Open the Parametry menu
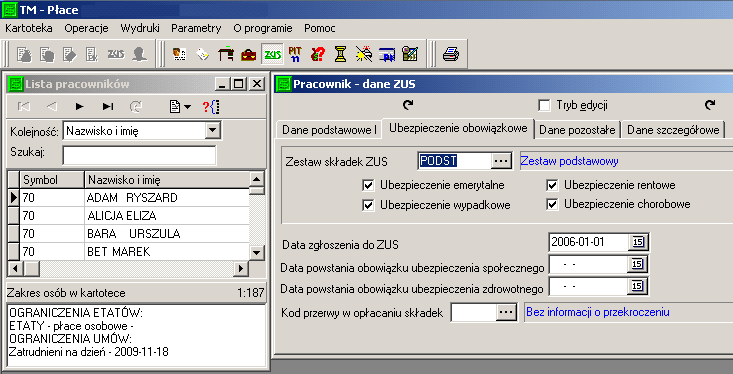The image size is (733, 374). coord(196,28)
